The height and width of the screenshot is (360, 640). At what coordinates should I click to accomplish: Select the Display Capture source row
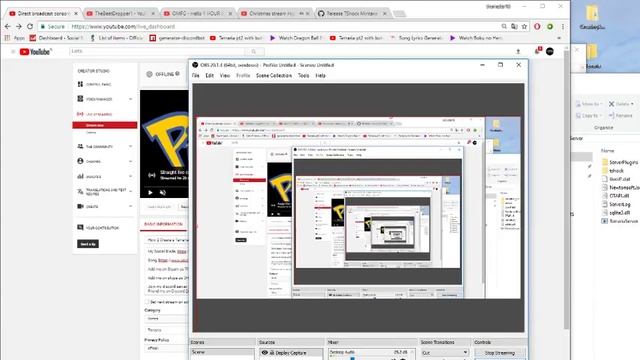click(x=291, y=353)
